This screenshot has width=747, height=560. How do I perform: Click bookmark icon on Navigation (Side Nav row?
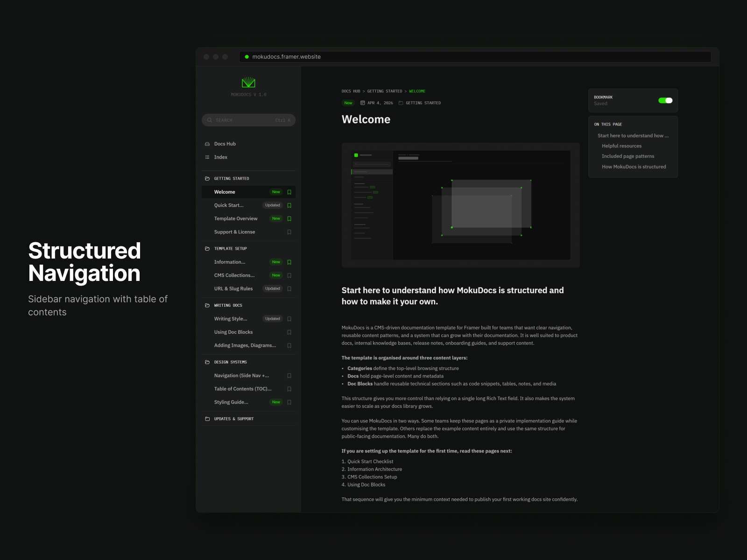289,376
